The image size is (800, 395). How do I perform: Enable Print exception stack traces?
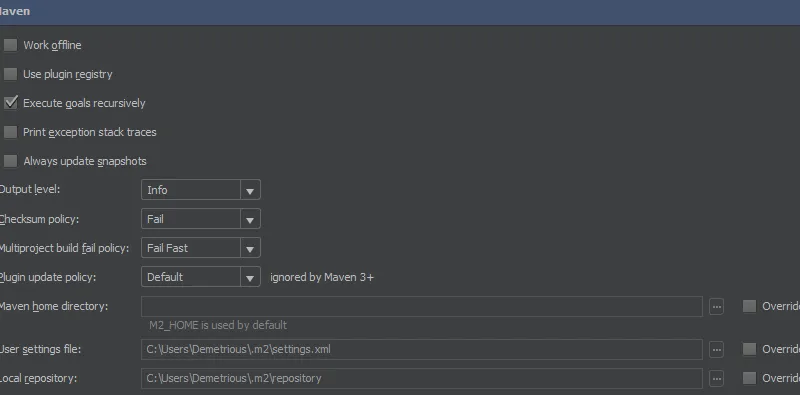point(11,132)
